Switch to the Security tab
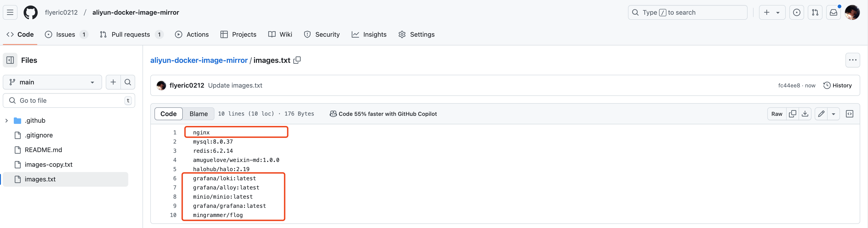The image size is (868, 228). point(322,34)
